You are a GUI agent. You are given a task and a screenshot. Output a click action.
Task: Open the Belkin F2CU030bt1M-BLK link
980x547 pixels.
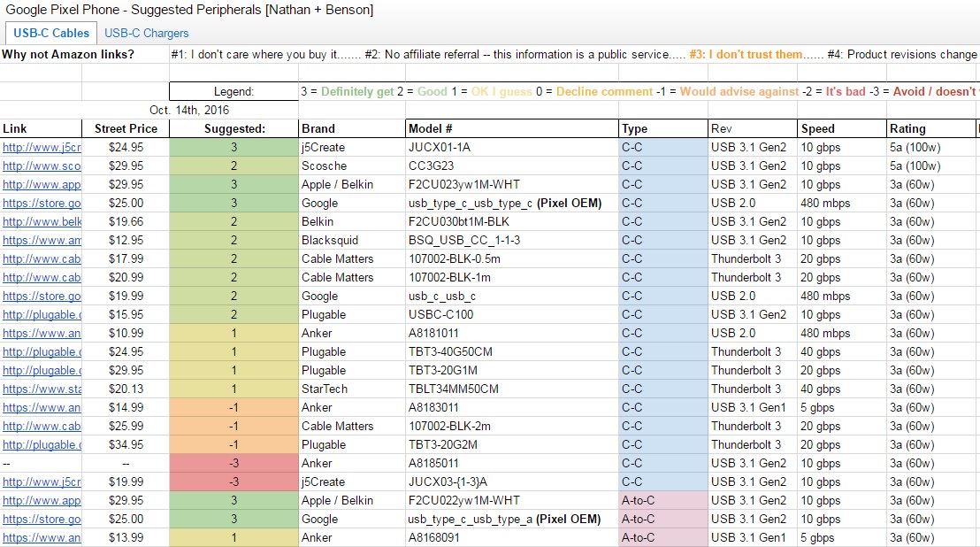42,222
